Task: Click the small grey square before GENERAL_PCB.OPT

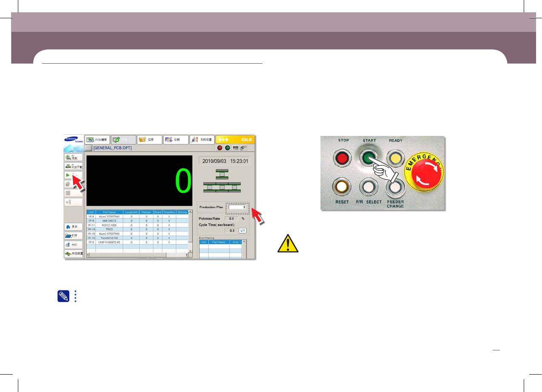Action: click(x=88, y=148)
